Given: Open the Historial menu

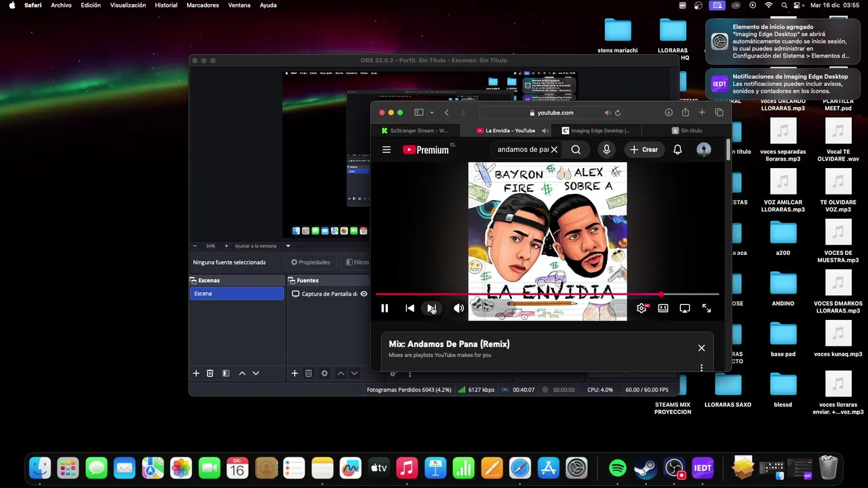Looking at the screenshot, I should tap(166, 5).
